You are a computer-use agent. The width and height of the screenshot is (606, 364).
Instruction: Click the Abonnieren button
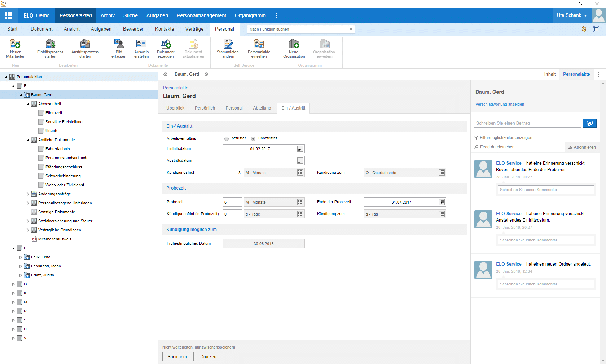pyautogui.click(x=582, y=147)
